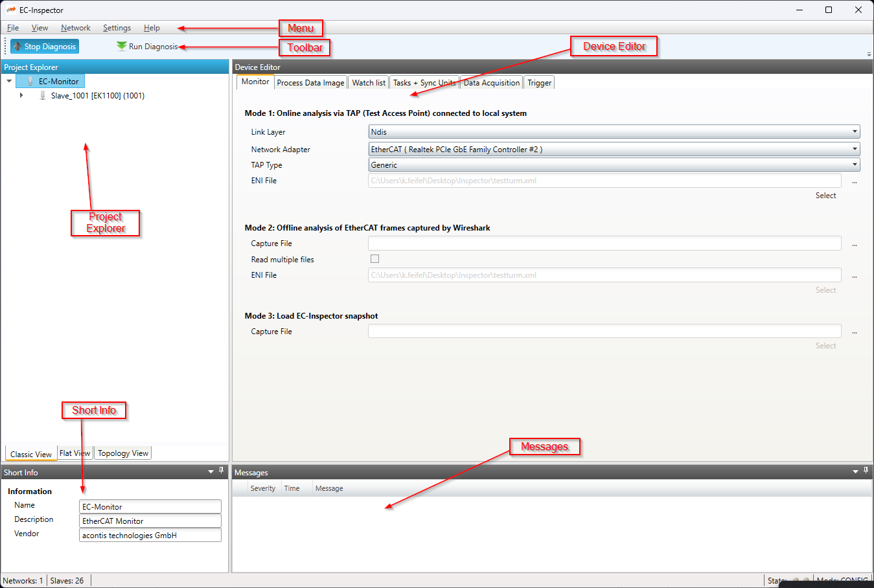Image resolution: width=874 pixels, height=588 pixels.
Task: Click the Name field showing EC-Monitor
Action: pyautogui.click(x=150, y=506)
